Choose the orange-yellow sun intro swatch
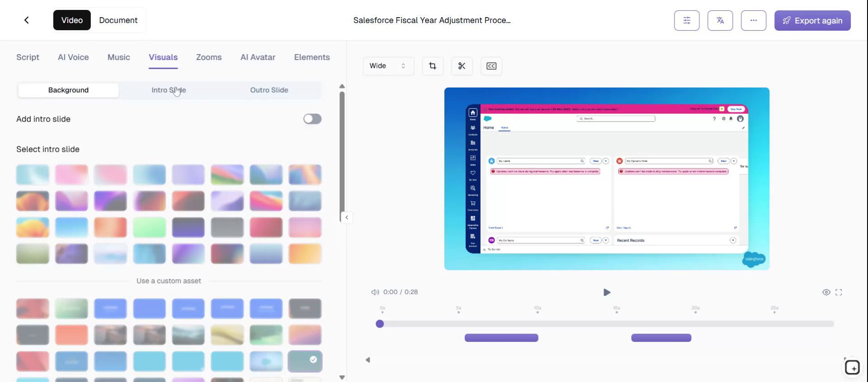The width and height of the screenshot is (868, 382). click(33, 227)
